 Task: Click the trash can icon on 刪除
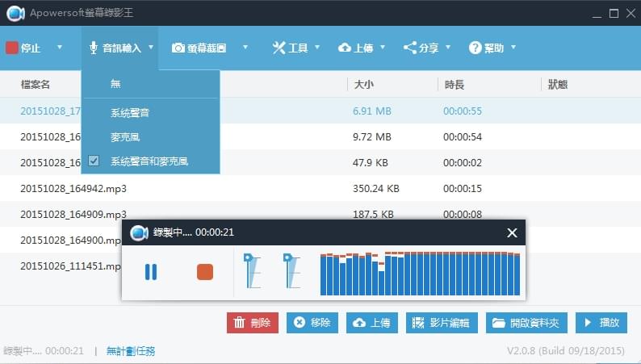pos(239,322)
